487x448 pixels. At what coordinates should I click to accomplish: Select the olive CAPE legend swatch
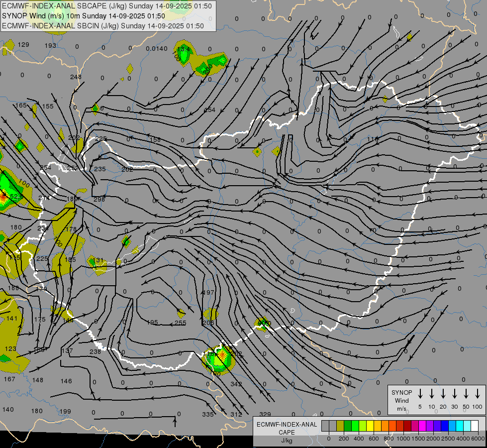340,426
